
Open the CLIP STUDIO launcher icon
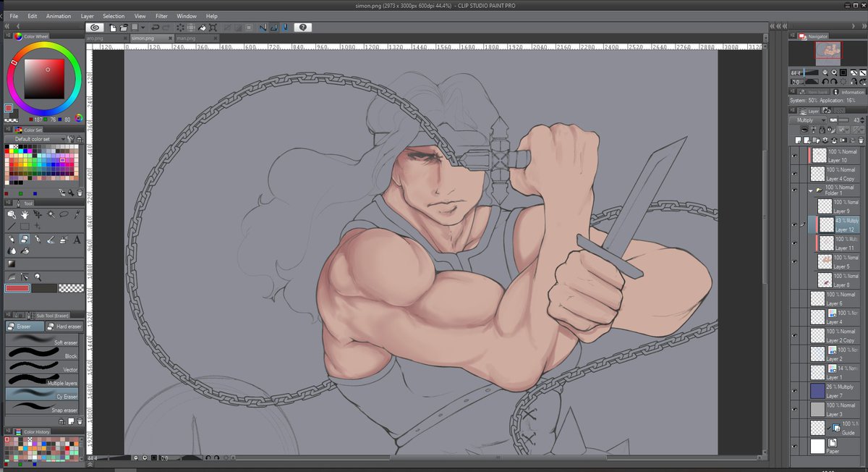pyautogui.click(x=93, y=27)
